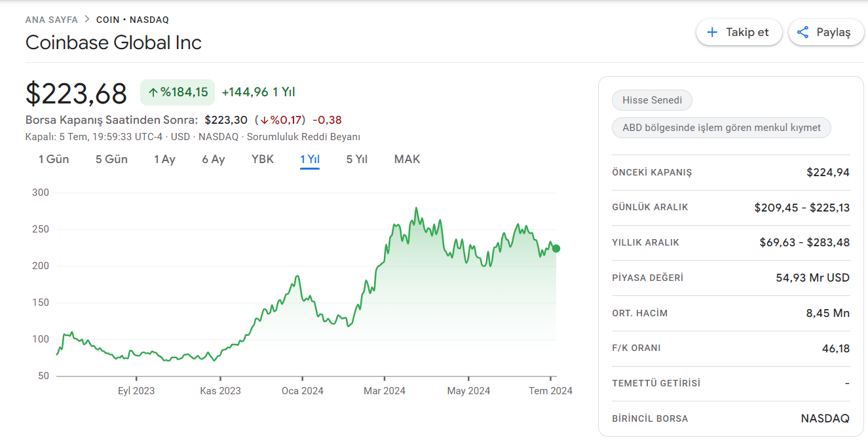Screen dimensions: 868x444
Task: Select the Hisse Senedi chip
Action: (652, 100)
